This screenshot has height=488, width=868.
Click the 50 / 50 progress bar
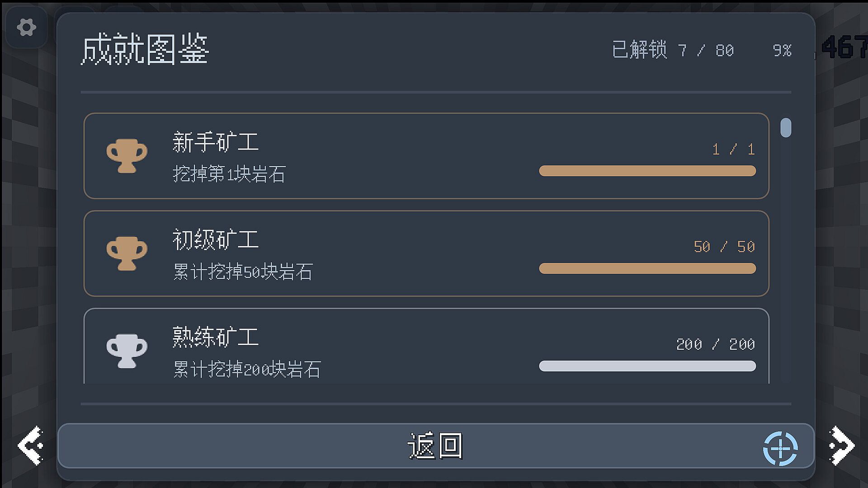pos(647,268)
